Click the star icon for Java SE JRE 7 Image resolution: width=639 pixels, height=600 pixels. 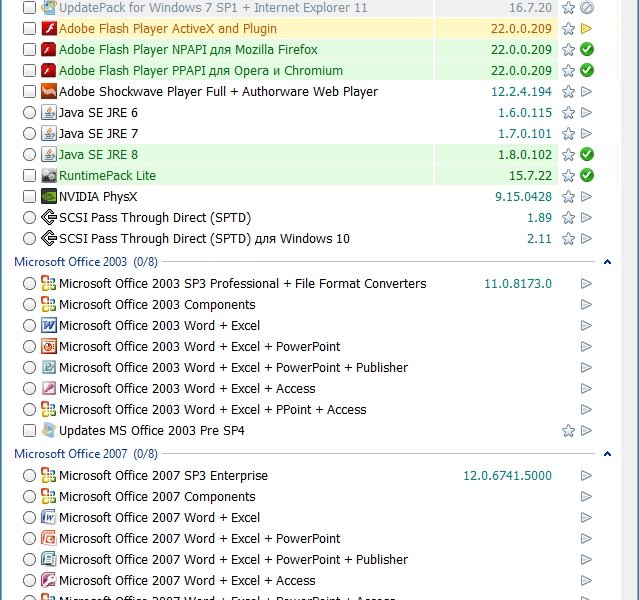pyautogui.click(x=568, y=133)
